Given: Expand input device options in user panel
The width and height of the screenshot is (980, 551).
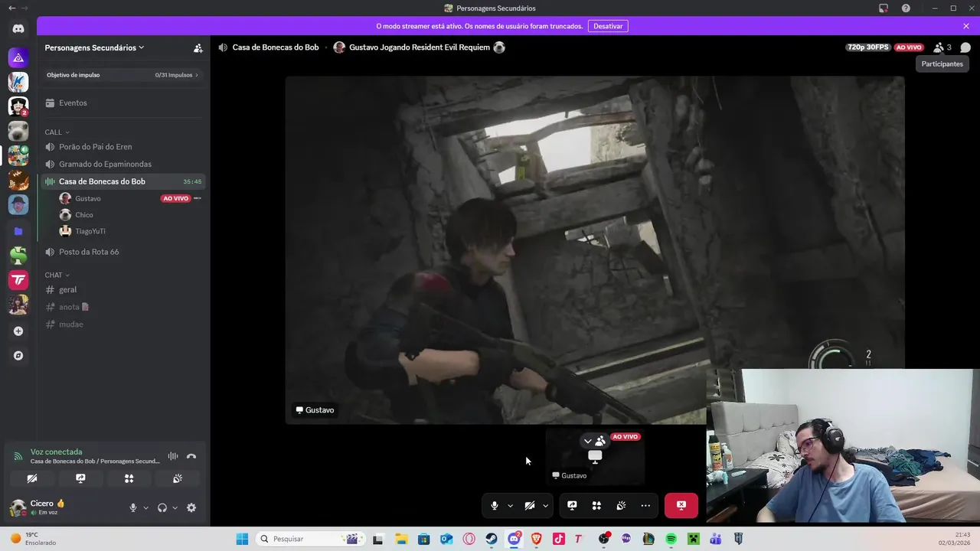Looking at the screenshot, I should click(x=145, y=507).
